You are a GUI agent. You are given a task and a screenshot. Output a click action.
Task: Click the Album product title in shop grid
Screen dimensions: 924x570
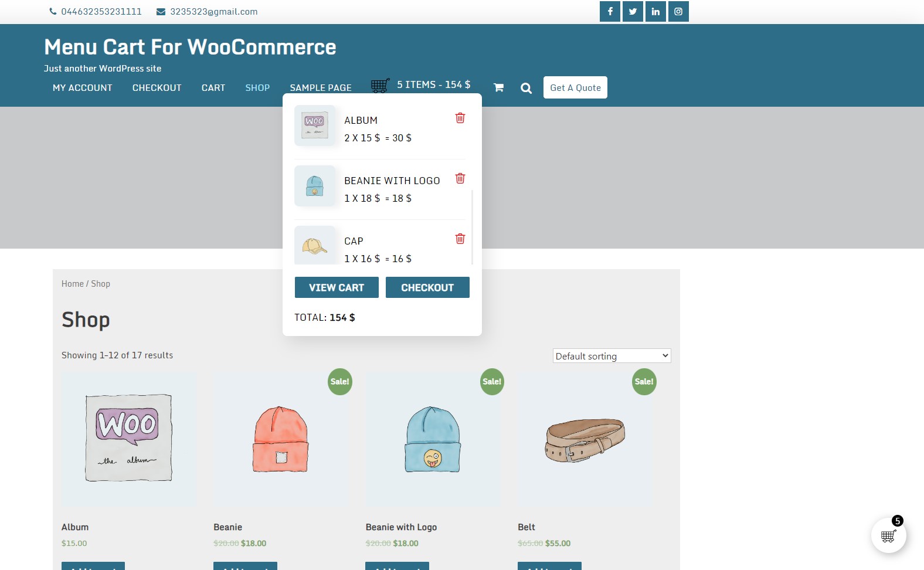pyautogui.click(x=75, y=527)
